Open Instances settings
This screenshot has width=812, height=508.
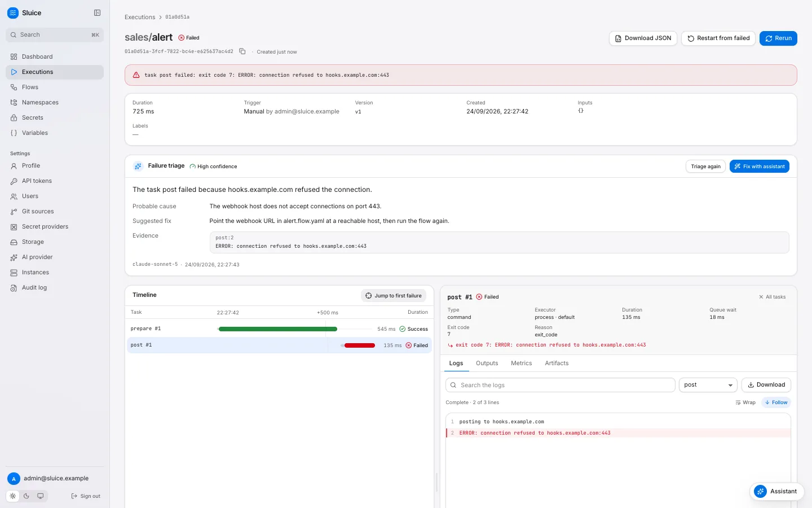pyautogui.click(x=55, y=272)
